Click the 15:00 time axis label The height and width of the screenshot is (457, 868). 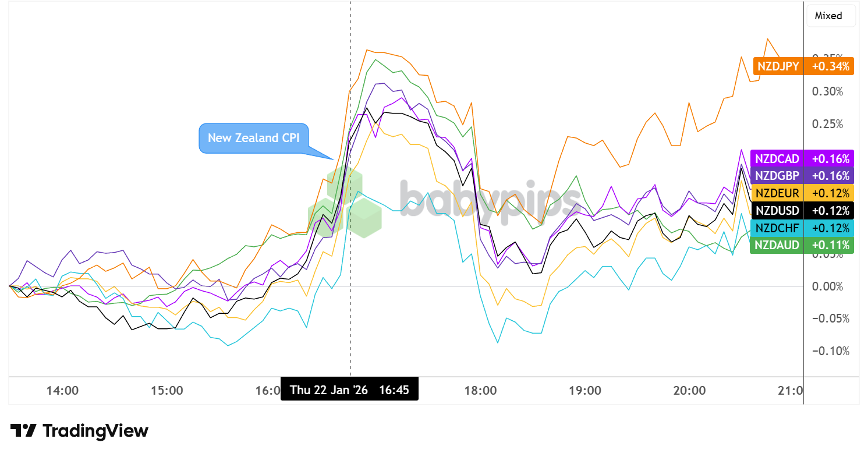click(167, 389)
